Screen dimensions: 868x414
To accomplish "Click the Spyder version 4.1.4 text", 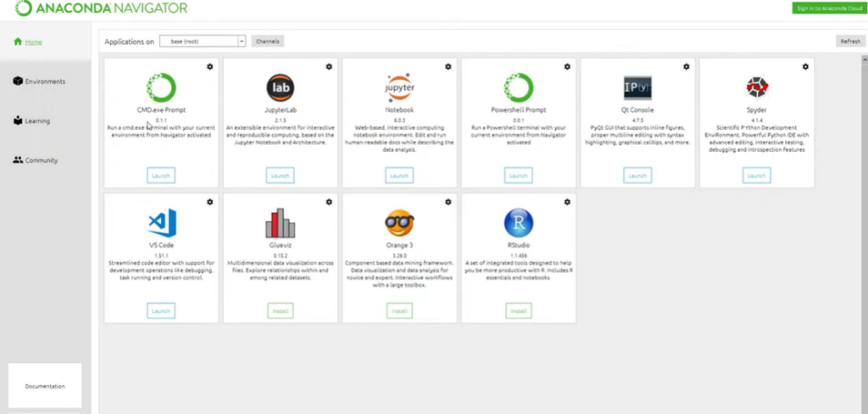I will [x=756, y=120].
